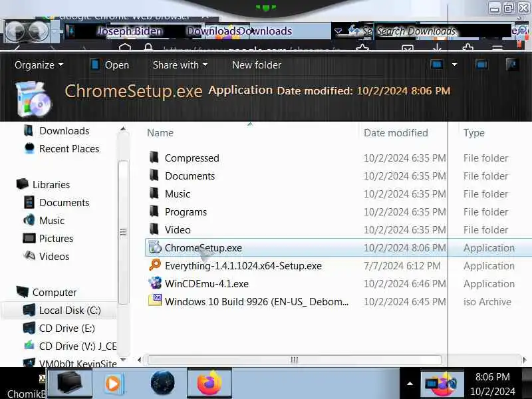This screenshot has height=399, width=532.
Task: Expand the Share with menu
Action: tap(180, 65)
